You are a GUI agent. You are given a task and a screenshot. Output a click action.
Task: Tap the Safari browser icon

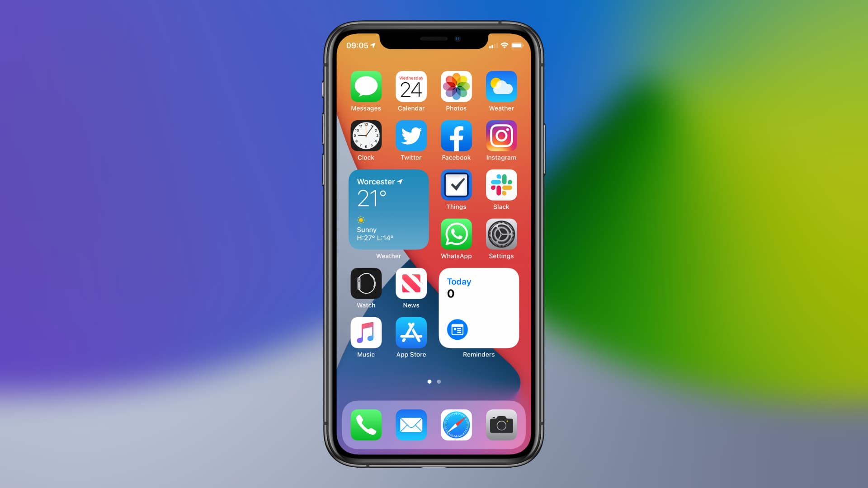coord(455,425)
